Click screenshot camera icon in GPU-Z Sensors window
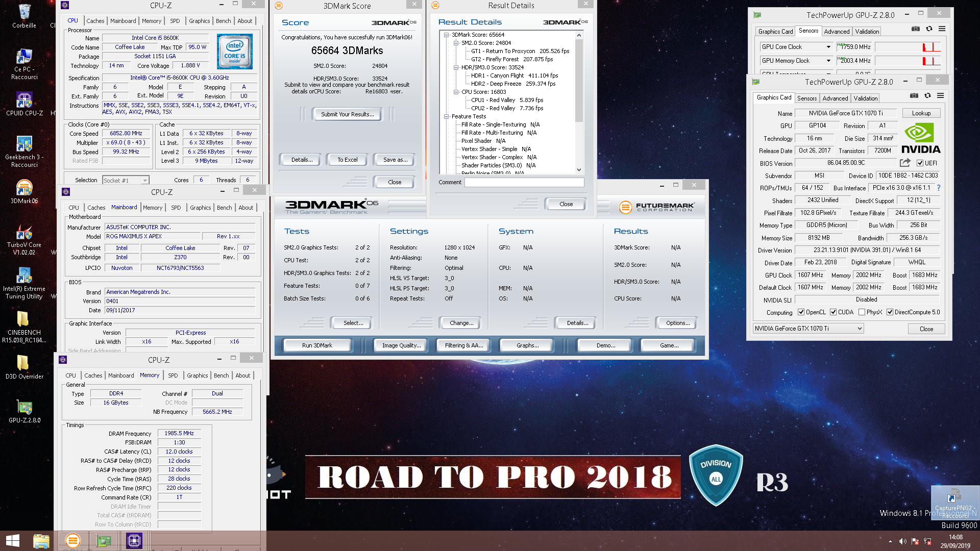Viewport: 980px width, 551px height. [x=916, y=29]
